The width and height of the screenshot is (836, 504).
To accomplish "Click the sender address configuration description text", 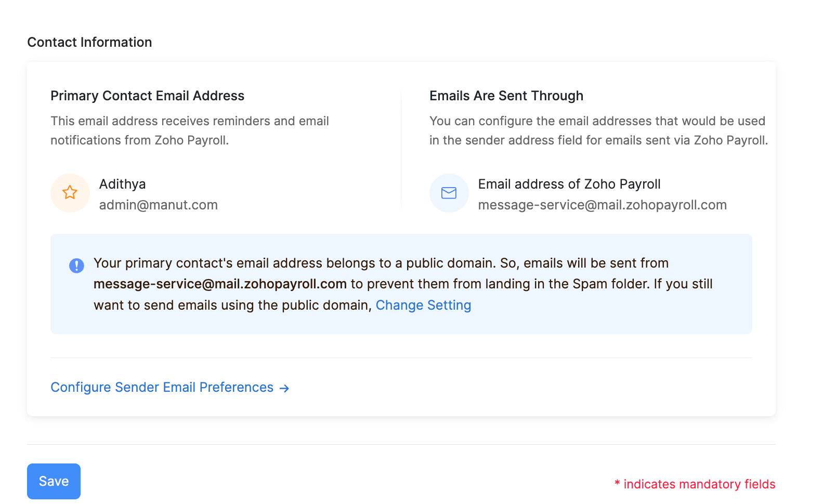I will point(598,130).
